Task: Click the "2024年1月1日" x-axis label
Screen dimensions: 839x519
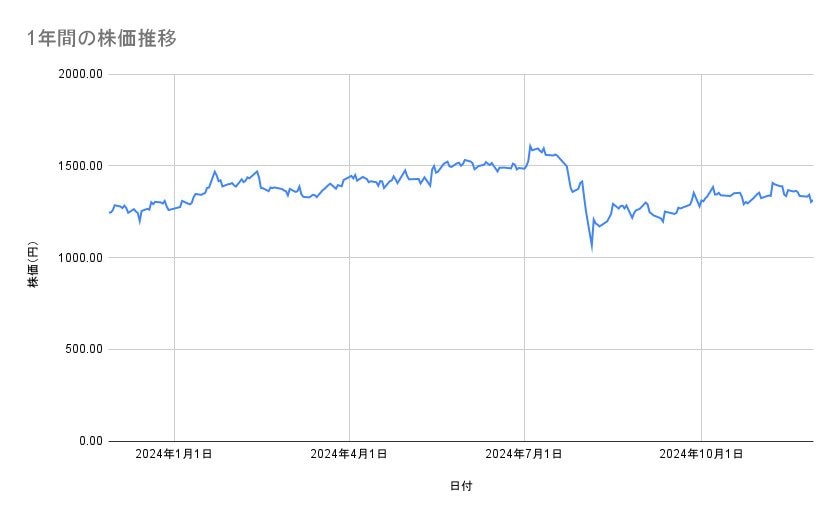Action: click(x=174, y=455)
